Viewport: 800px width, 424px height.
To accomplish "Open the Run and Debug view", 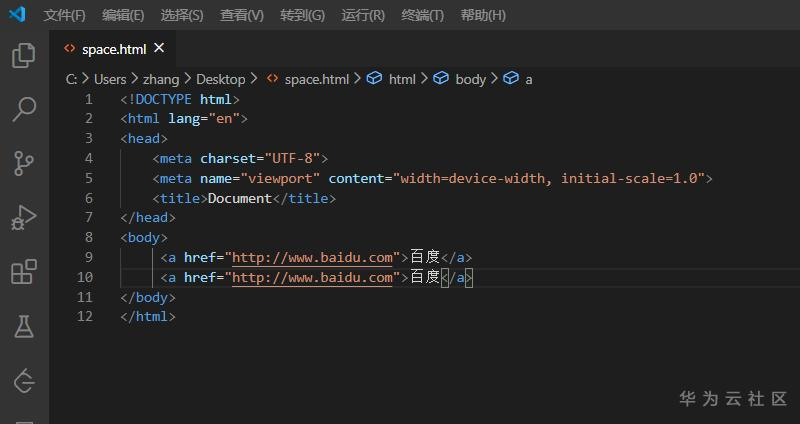I will [23, 217].
